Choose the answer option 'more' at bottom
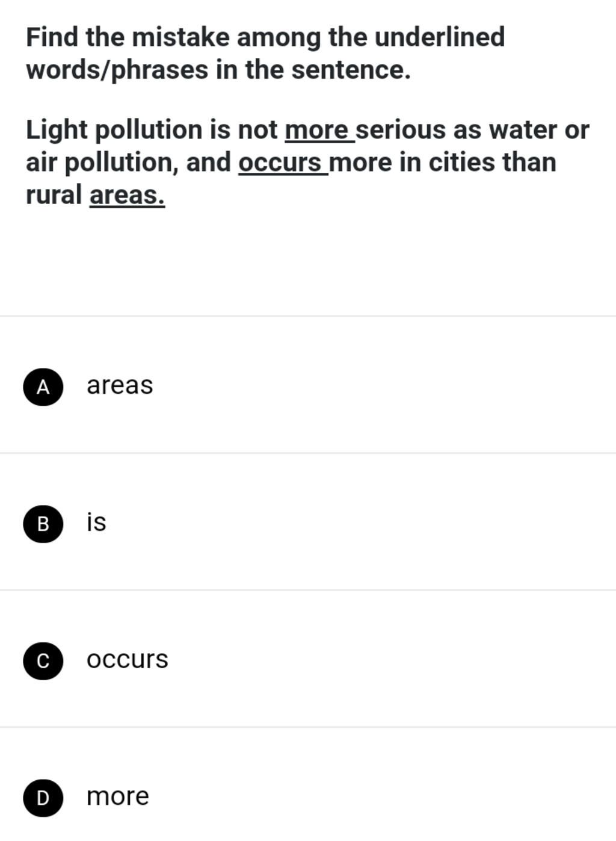 (x=118, y=796)
